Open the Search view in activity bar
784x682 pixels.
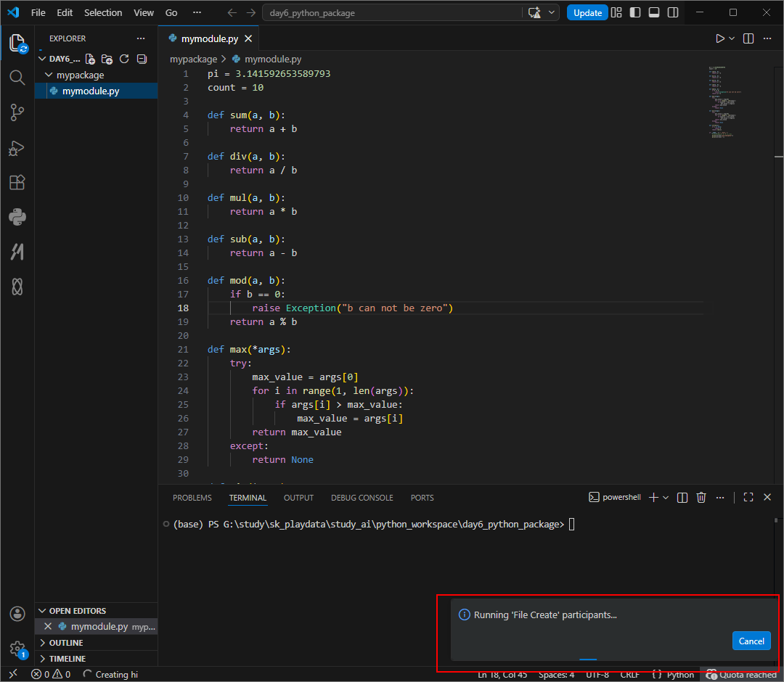pos(17,78)
